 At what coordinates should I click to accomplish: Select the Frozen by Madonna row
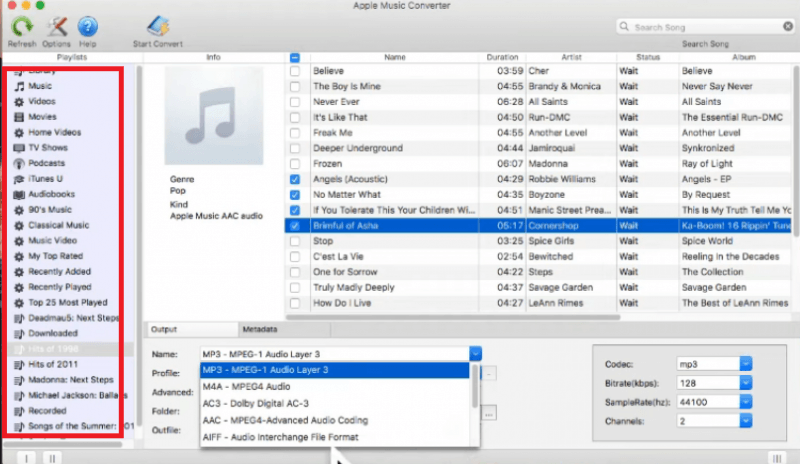pyautogui.click(x=538, y=164)
